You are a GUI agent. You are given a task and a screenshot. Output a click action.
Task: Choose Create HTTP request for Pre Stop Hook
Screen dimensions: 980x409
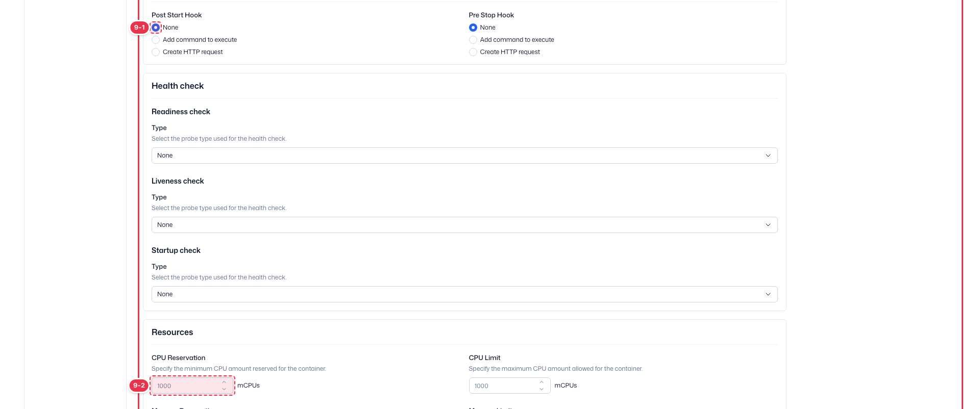pos(473,52)
